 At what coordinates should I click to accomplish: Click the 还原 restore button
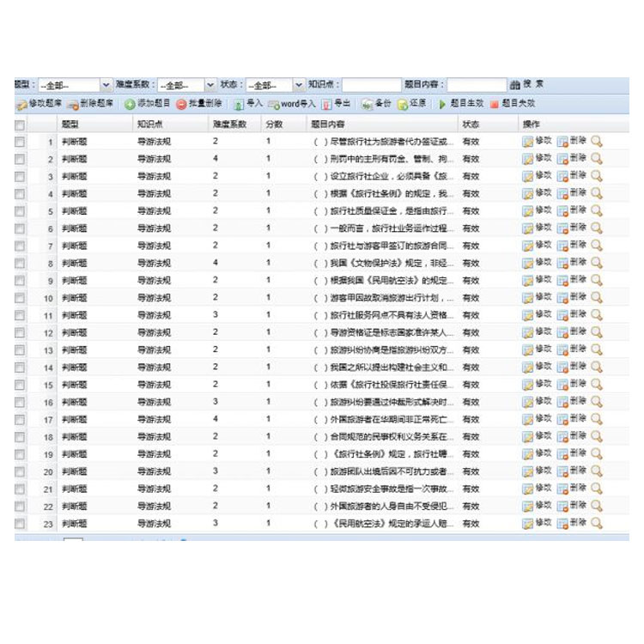tap(412, 104)
